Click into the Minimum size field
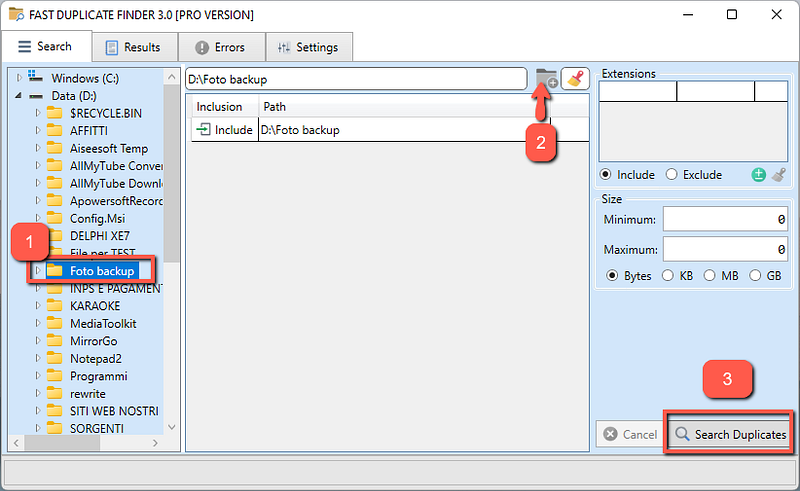Viewport: 800px width, 491px height. coord(725,219)
